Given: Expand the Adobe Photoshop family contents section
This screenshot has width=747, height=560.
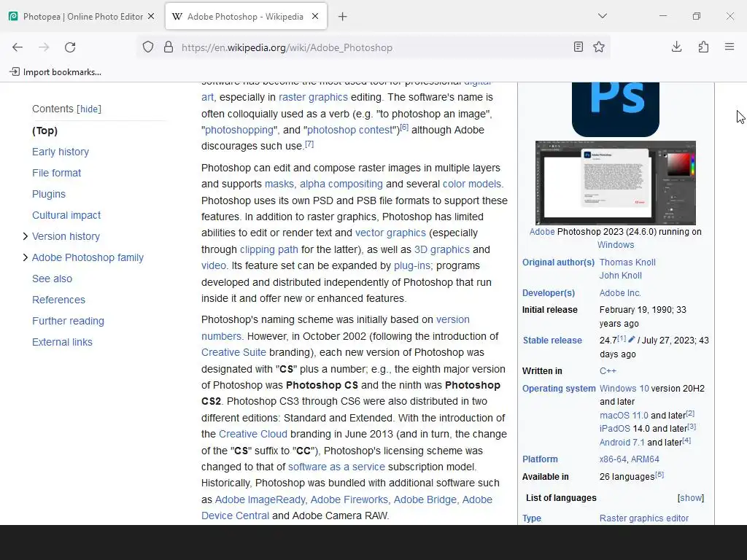Looking at the screenshot, I should [26, 257].
